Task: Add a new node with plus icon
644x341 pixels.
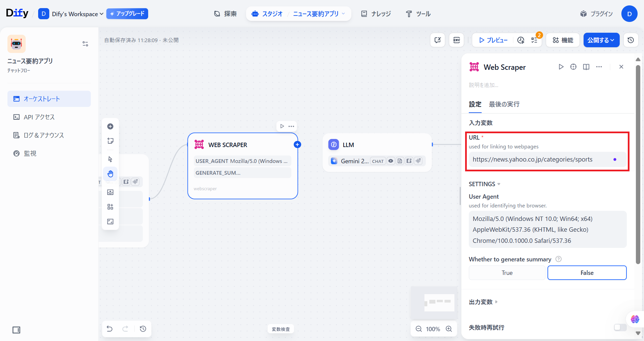Action: tap(110, 126)
